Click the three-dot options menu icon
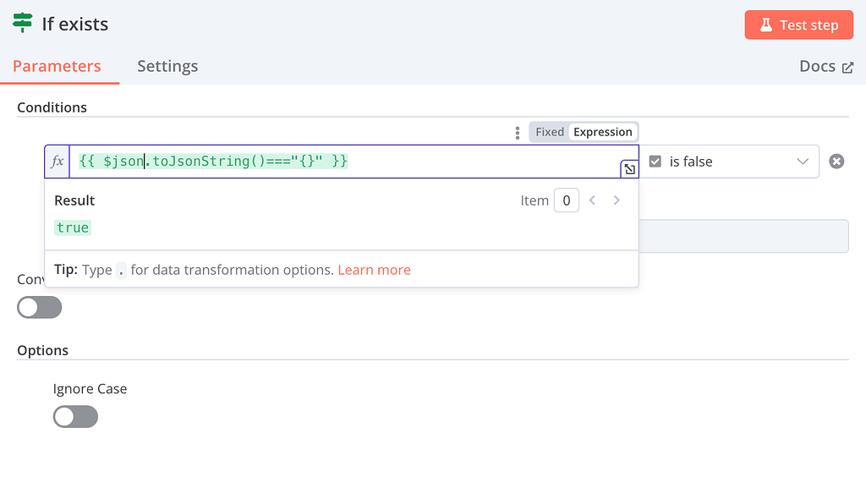The width and height of the screenshot is (866, 504). [518, 133]
